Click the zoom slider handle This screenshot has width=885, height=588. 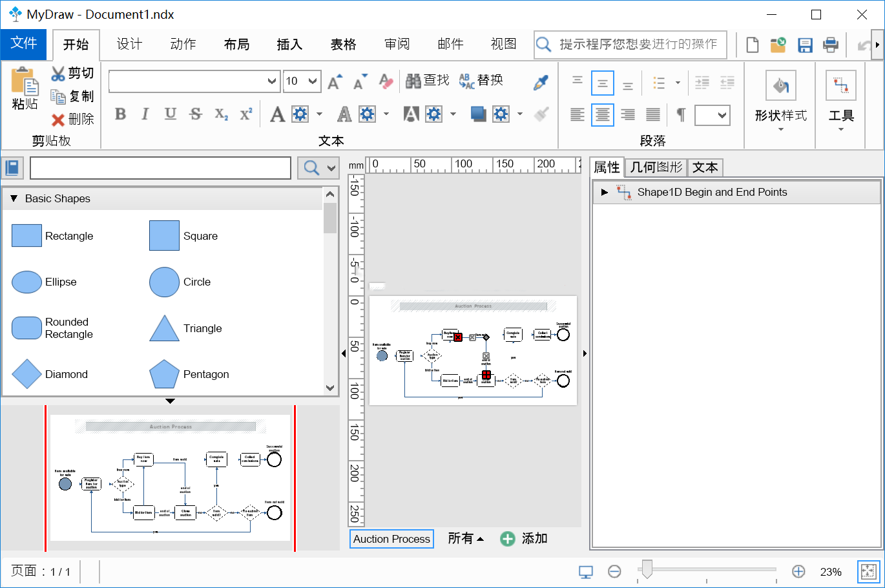(x=647, y=569)
